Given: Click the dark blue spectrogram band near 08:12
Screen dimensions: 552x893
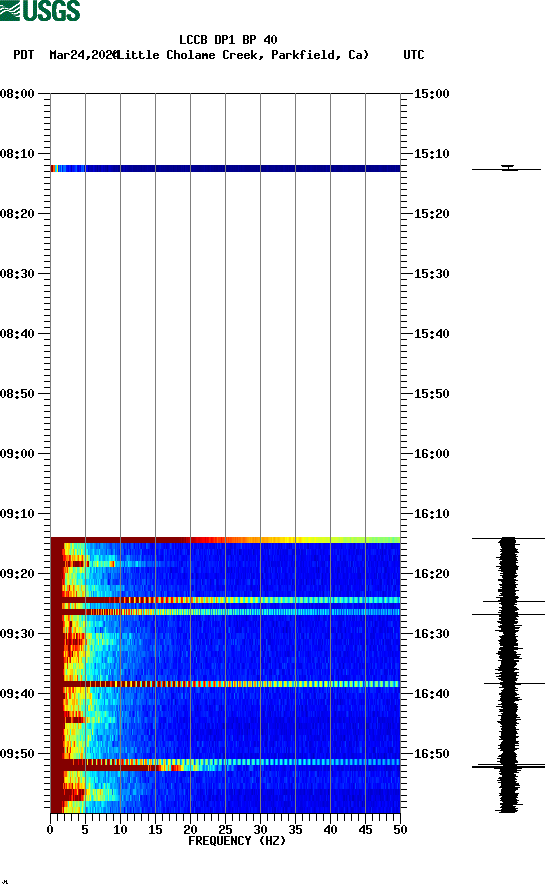Looking at the screenshot, I should 225,169.
